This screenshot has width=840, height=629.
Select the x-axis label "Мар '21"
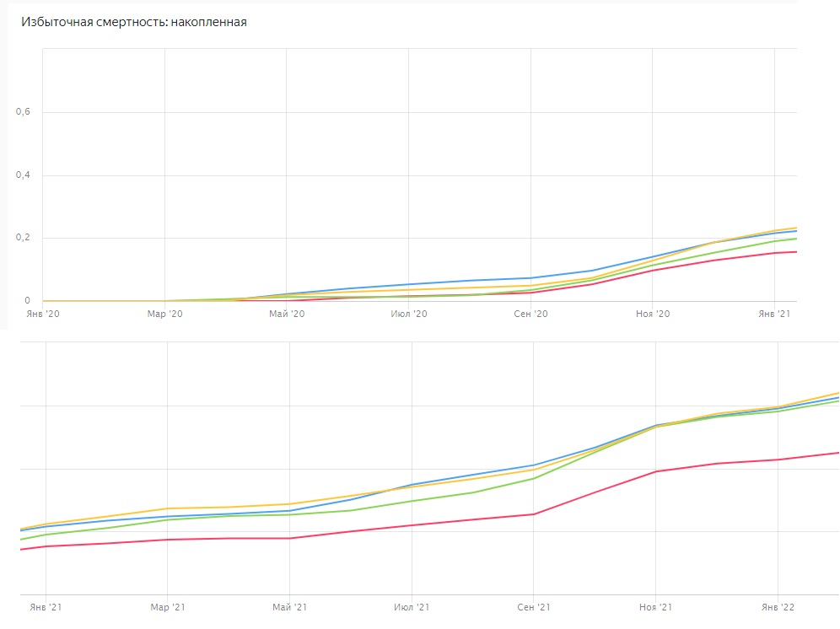168,607
